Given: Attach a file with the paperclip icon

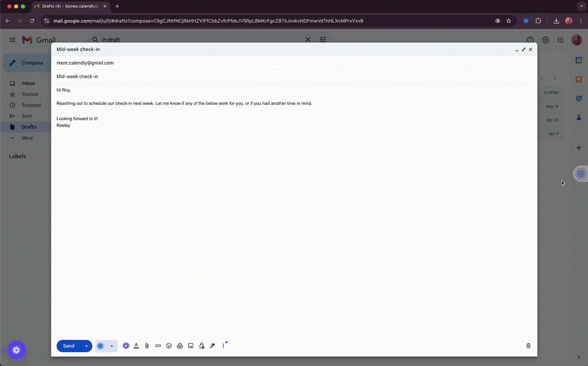Looking at the screenshot, I should (147, 346).
